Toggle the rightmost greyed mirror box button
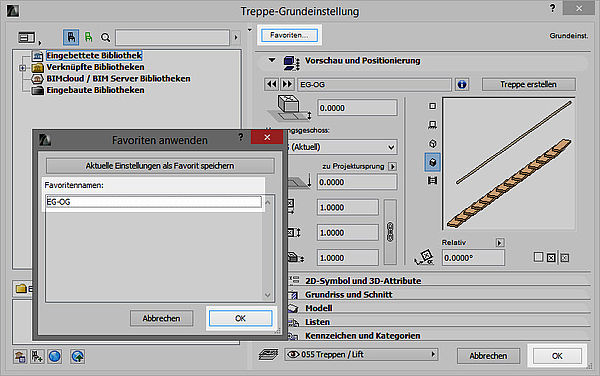600x376 pixels. point(565,258)
